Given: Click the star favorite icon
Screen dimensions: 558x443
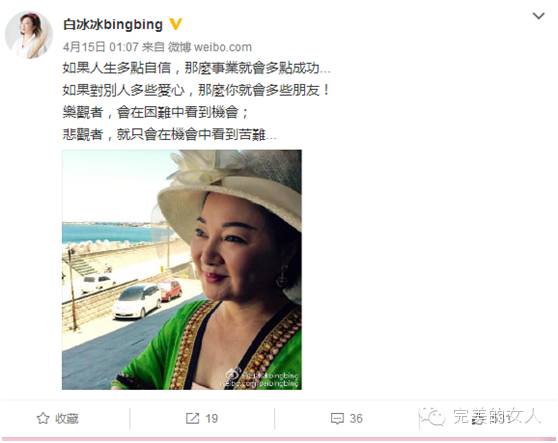Looking at the screenshot, I should click(x=43, y=418).
